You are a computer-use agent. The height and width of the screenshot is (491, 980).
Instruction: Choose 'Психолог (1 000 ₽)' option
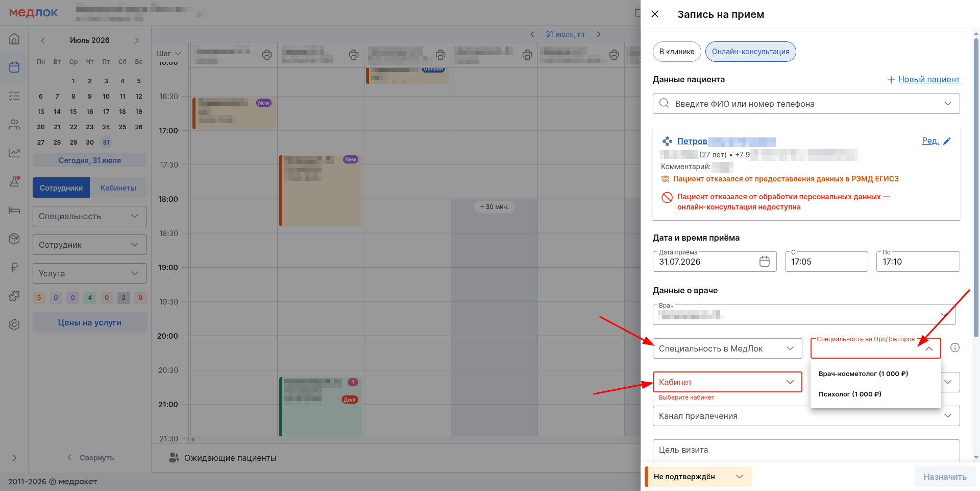pos(850,394)
